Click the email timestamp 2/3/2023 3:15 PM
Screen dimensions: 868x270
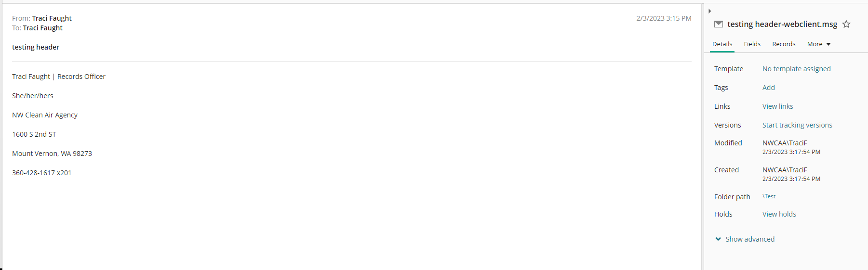[x=664, y=18]
